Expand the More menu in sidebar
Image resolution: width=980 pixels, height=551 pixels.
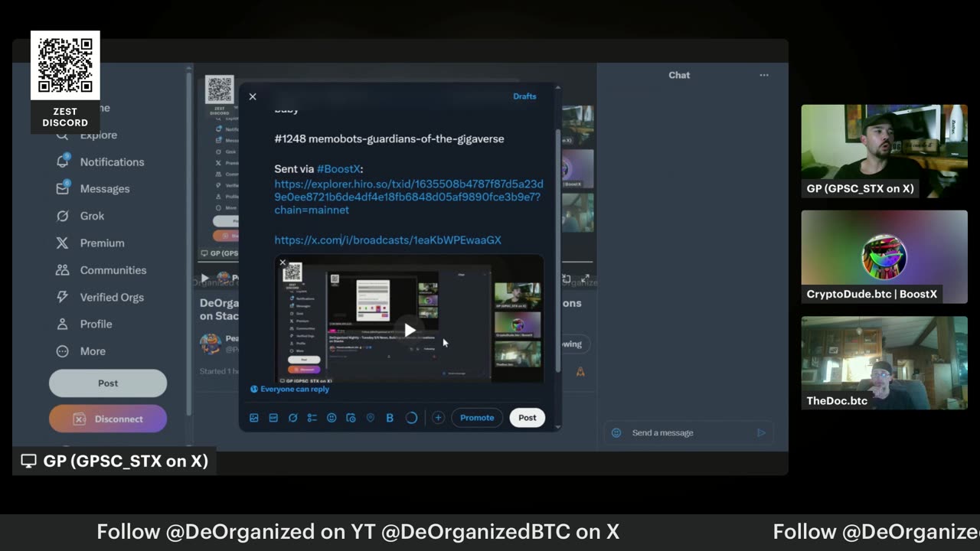81,351
